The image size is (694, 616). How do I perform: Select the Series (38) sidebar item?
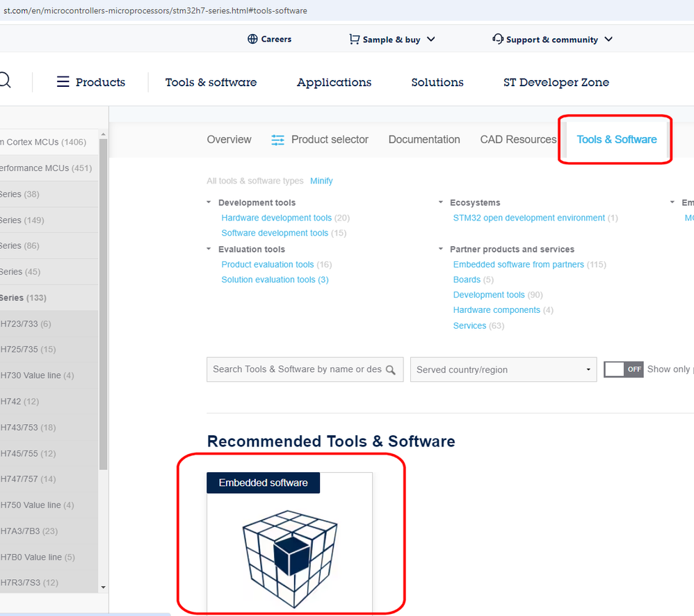pos(49,194)
